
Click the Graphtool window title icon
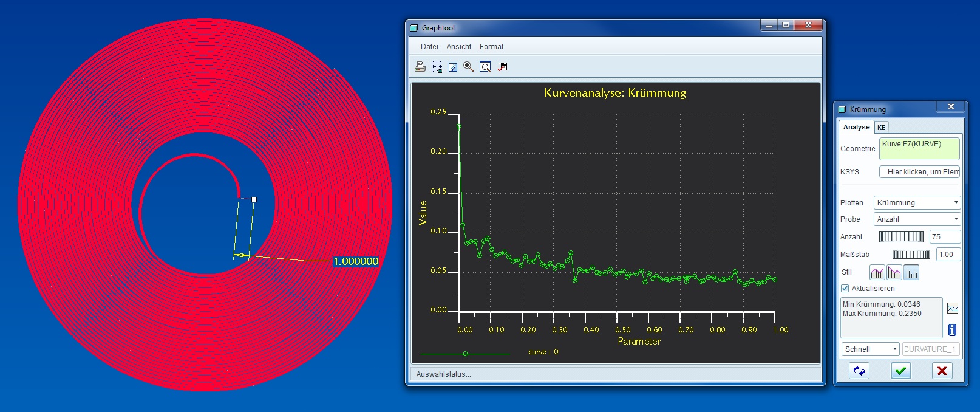[x=414, y=28]
